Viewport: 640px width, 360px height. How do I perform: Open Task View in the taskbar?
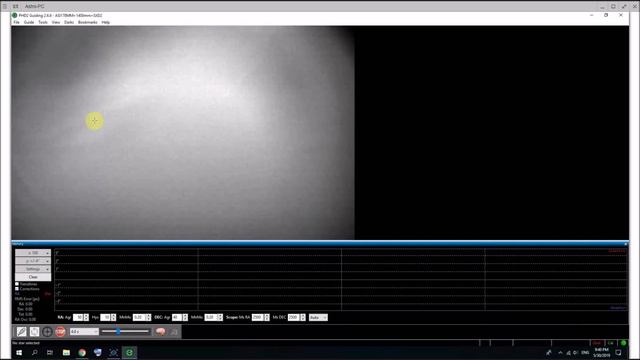click(50, 352)
